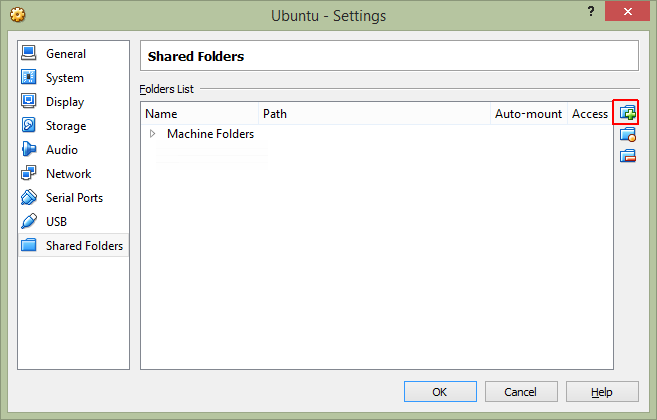Image resolution: width=657 pixels, height=420 pixels.
Task: Select the Network adapter icon
Action: pyautogui.click(x=29, y=174)
